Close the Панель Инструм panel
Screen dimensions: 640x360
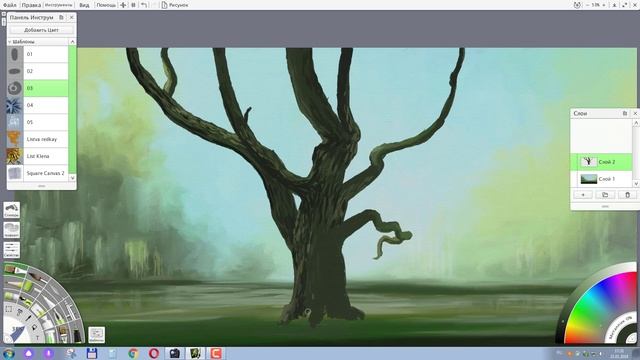71,18
